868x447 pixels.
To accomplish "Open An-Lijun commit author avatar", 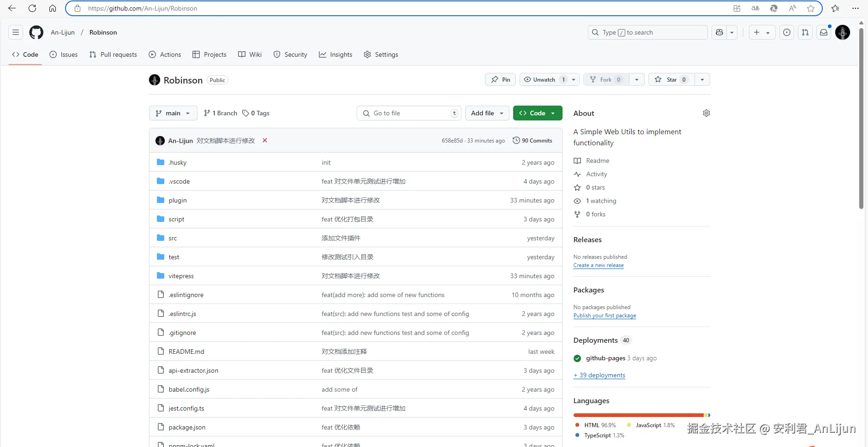I will click(160, 141).
